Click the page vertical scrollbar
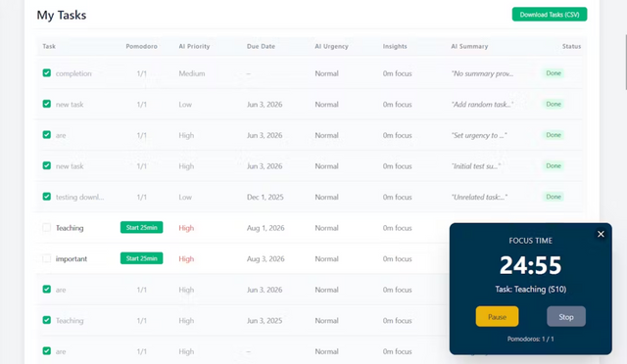Viewport: 627px width, 364px height. point(625,62)
